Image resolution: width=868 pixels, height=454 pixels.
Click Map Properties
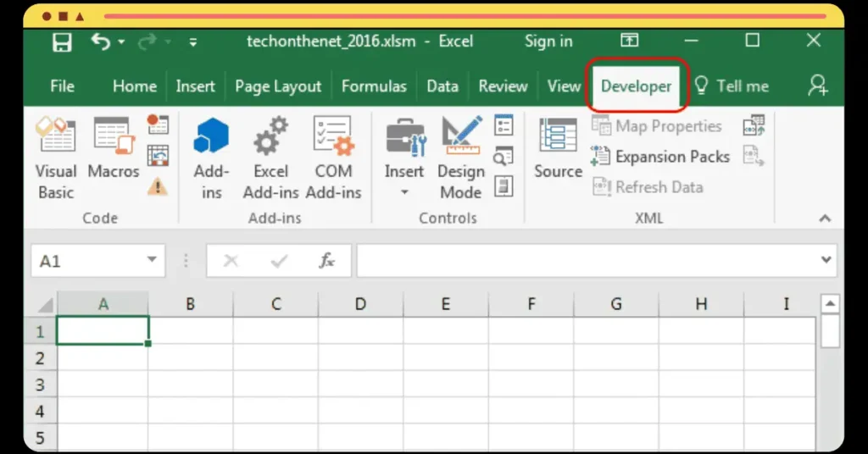[657, 126]
